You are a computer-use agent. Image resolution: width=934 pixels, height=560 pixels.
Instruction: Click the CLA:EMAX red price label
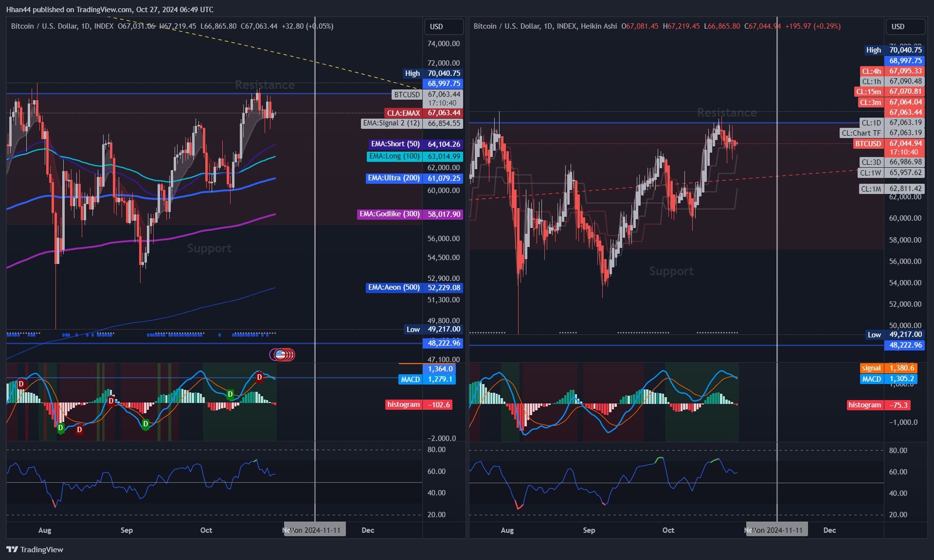[423, 113]
